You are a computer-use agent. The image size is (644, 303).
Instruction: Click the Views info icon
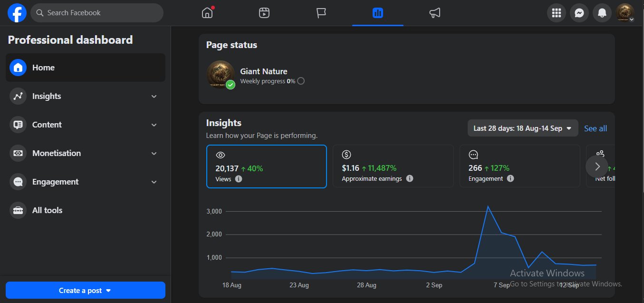239,179
